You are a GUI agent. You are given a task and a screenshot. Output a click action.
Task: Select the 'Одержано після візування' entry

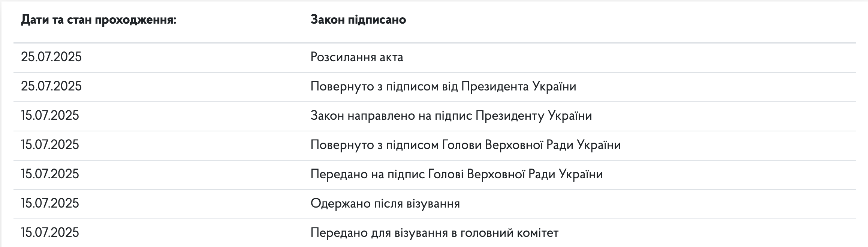click(x=385, y=203)
